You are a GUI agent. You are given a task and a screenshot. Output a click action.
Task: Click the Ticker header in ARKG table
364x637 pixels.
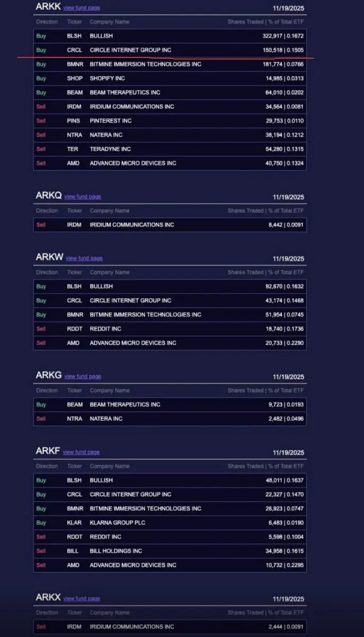74,390
